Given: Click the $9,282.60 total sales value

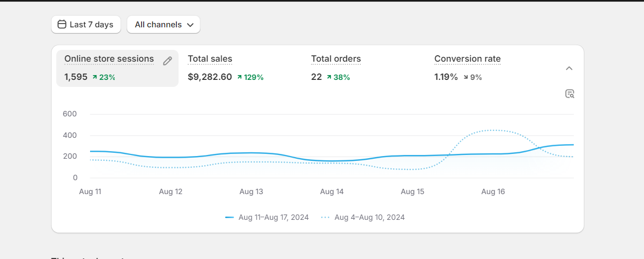Looking at the screenshot, I should [x=210, y=77].
